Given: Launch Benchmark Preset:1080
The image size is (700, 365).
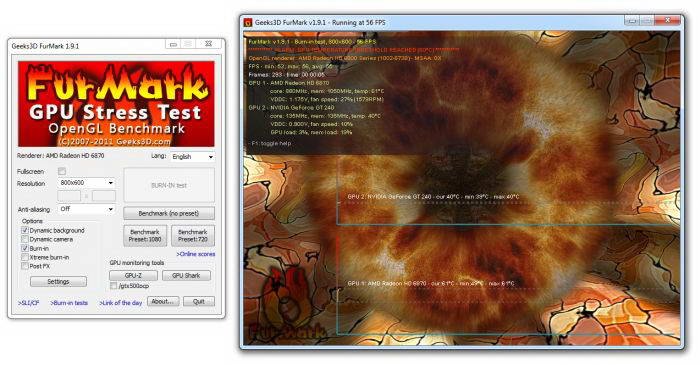Looking at the screenshot, I should pos(145,236).
